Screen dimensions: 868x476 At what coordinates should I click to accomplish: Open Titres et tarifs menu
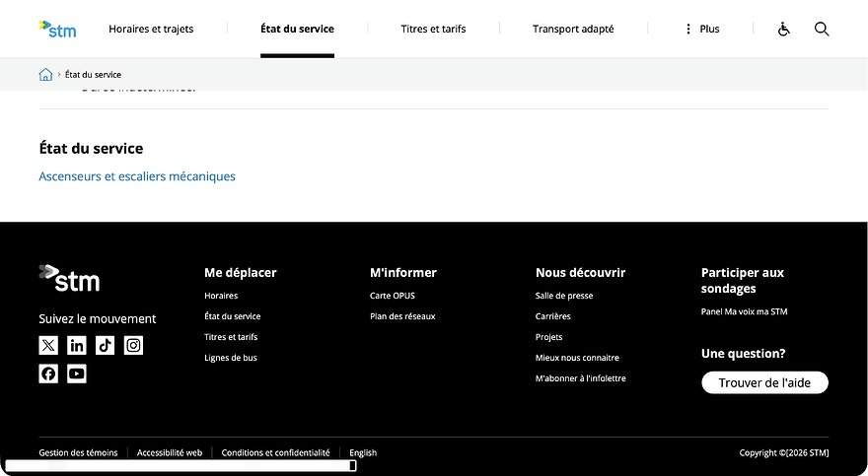tap(433, 29)
